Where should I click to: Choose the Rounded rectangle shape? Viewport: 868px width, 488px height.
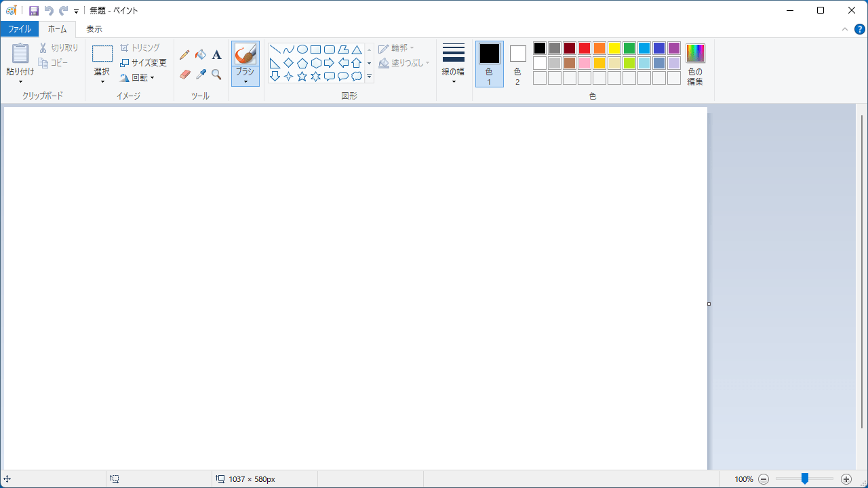329,49
